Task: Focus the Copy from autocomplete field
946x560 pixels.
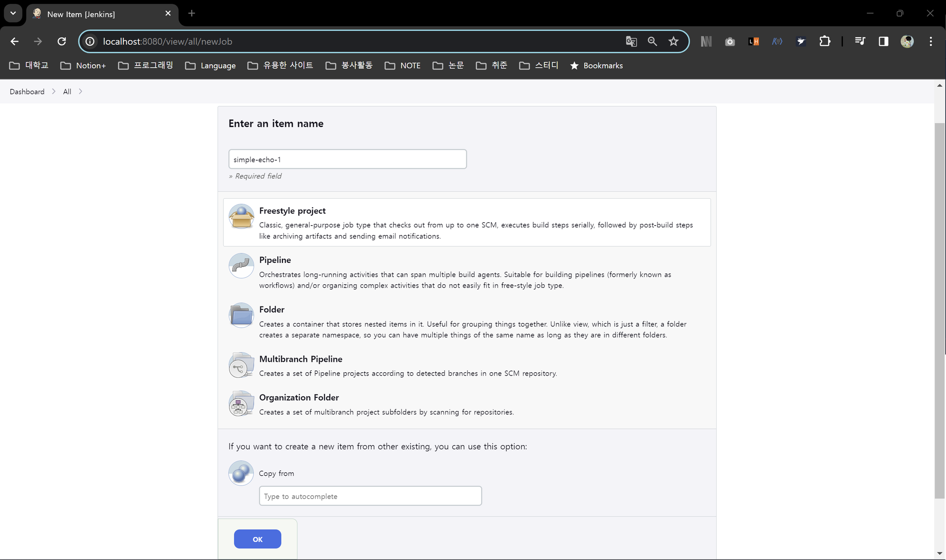Action: [370, 496]
